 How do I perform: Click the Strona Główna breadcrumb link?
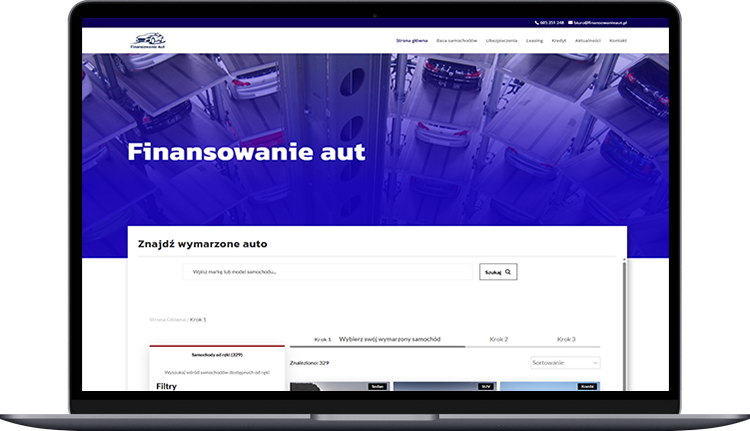click(167, 320)
